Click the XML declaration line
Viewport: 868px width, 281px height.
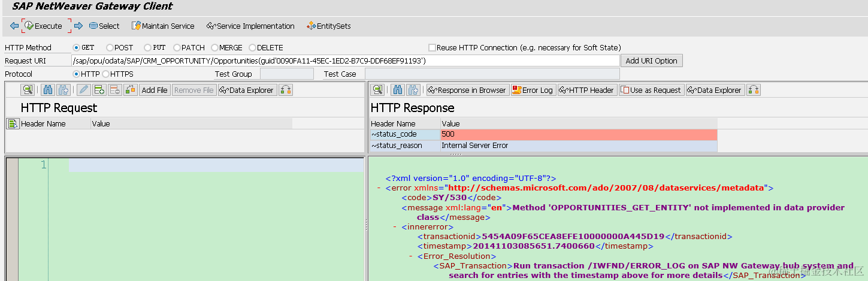pos(471,178)
